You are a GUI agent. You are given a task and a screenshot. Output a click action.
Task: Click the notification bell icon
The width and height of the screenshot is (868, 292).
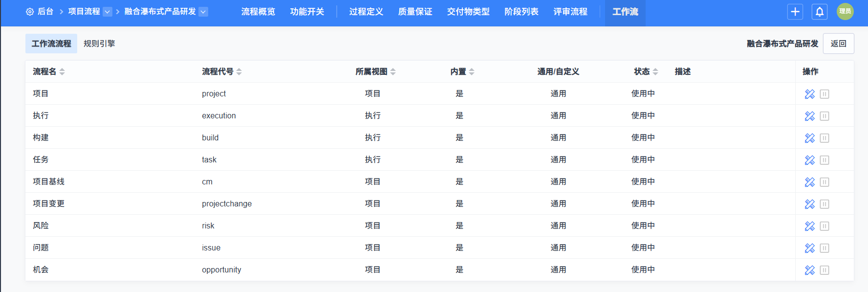(x=820, y=12)
